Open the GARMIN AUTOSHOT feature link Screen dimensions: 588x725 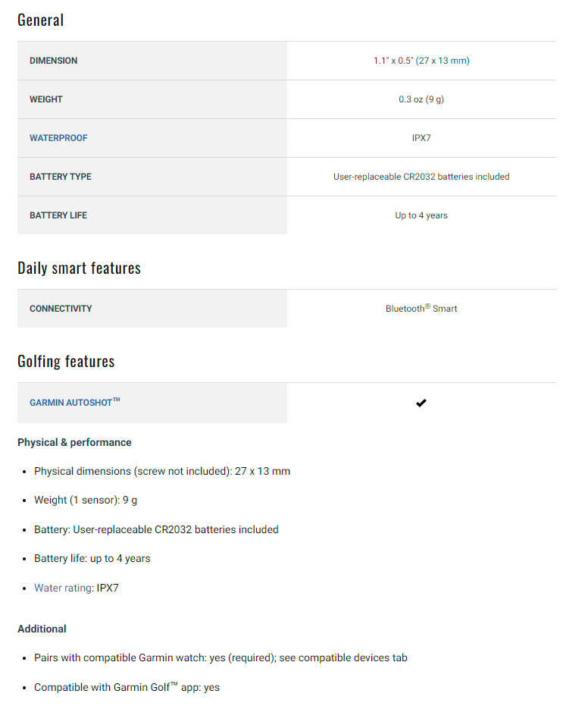tap(74, 403)
